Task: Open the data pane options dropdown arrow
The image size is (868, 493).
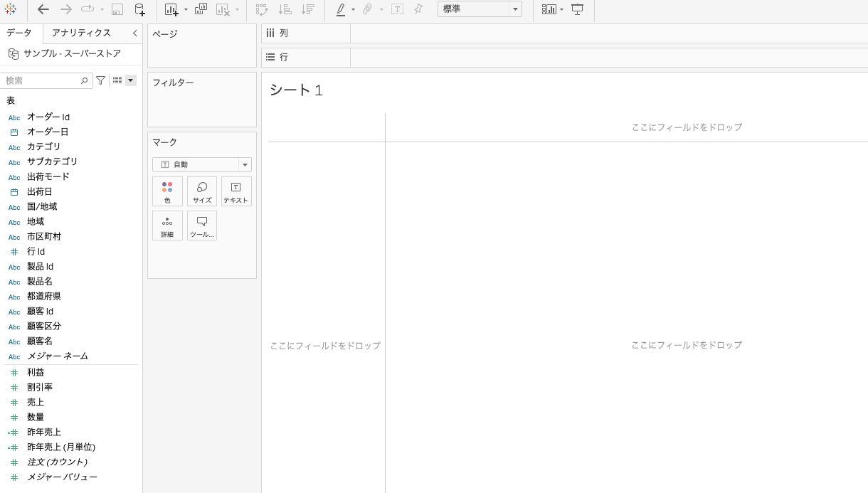Action: [131, 80]
